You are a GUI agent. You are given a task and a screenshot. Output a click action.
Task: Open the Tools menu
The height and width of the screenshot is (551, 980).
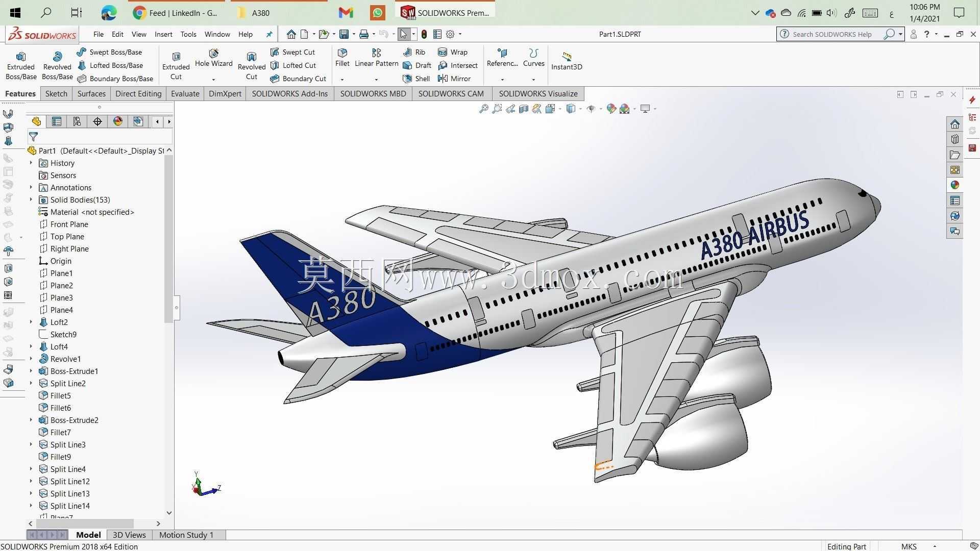tap(188, 34)
